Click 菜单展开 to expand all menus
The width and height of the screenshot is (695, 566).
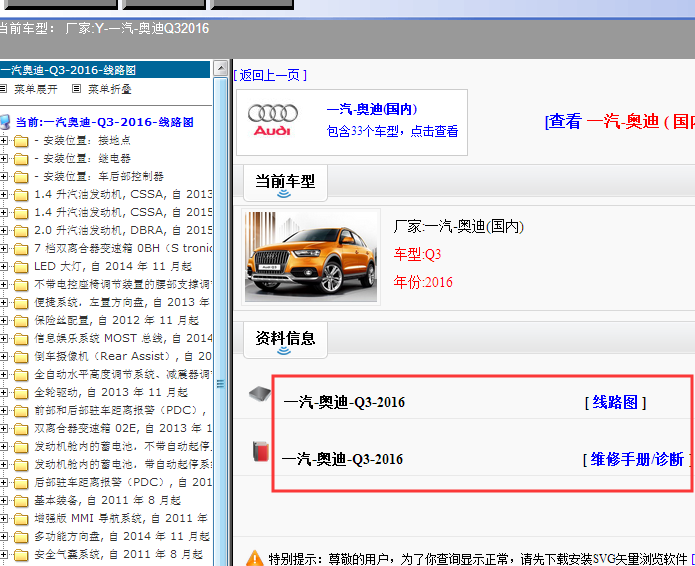point(35,89)
